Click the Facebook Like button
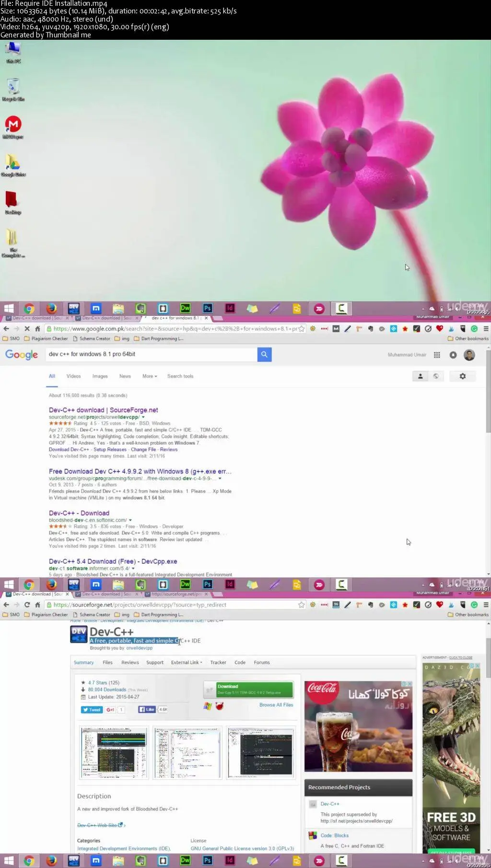 [147, 709]
